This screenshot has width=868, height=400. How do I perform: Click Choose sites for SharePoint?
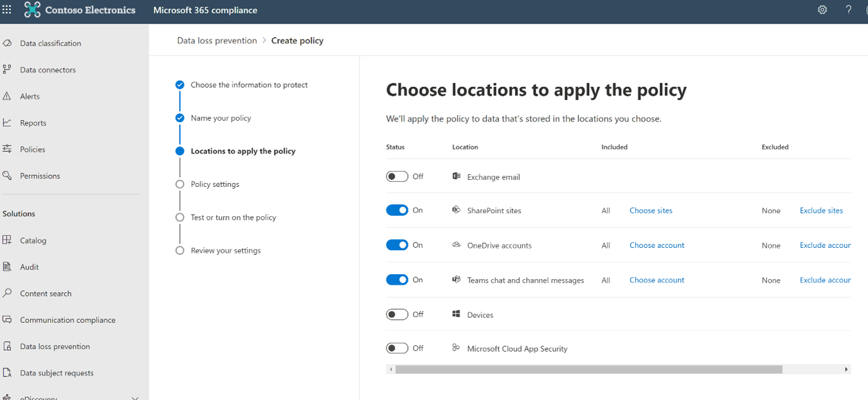[651, 211]
